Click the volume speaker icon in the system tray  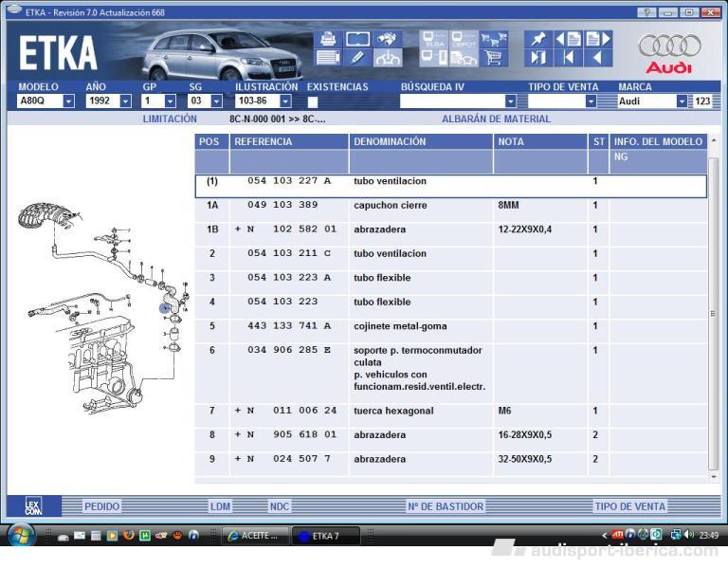point(689,535)
